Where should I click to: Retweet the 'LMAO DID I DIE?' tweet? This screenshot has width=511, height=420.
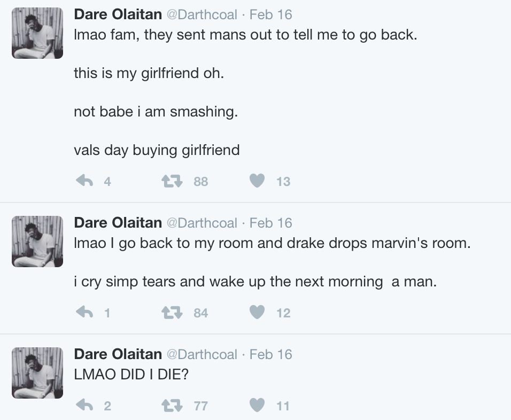point(172,406)
